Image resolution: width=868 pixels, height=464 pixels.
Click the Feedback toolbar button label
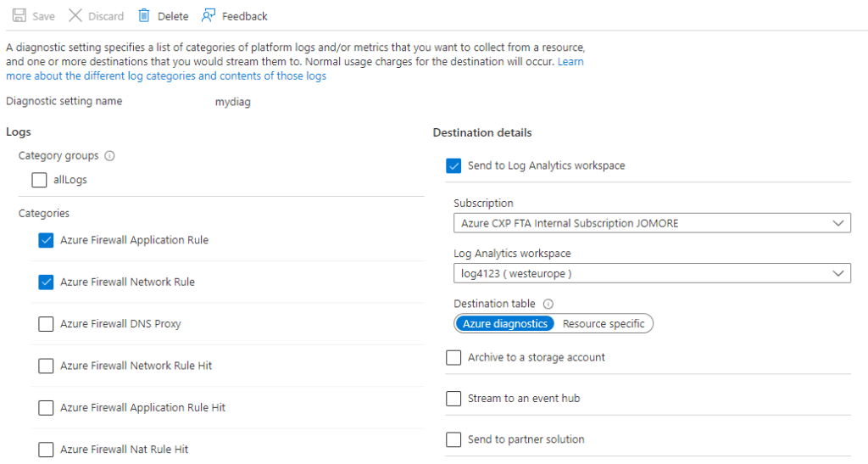coord(244,16)
